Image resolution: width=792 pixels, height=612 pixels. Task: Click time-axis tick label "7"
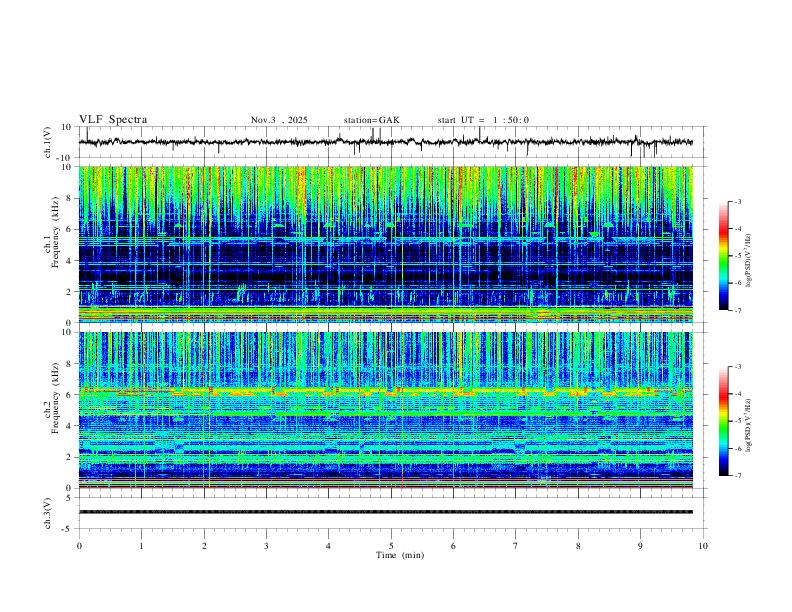[516, 546]
